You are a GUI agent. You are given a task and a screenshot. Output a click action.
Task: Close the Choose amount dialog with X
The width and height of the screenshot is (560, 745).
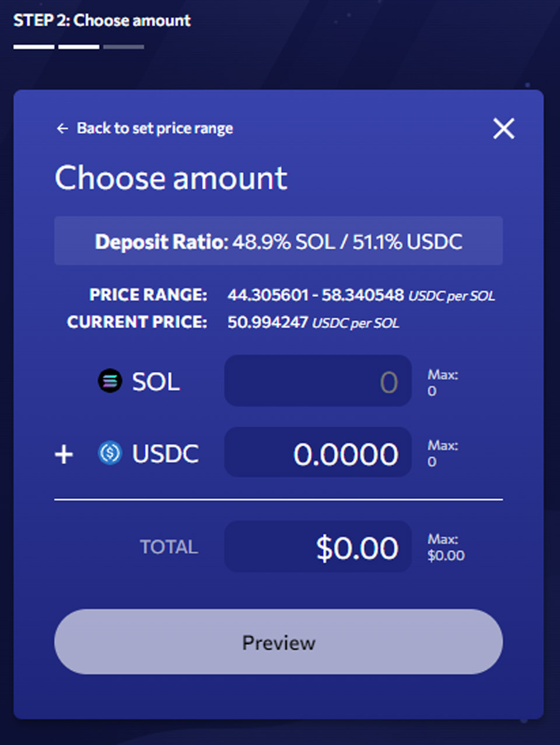pos(503,128)
